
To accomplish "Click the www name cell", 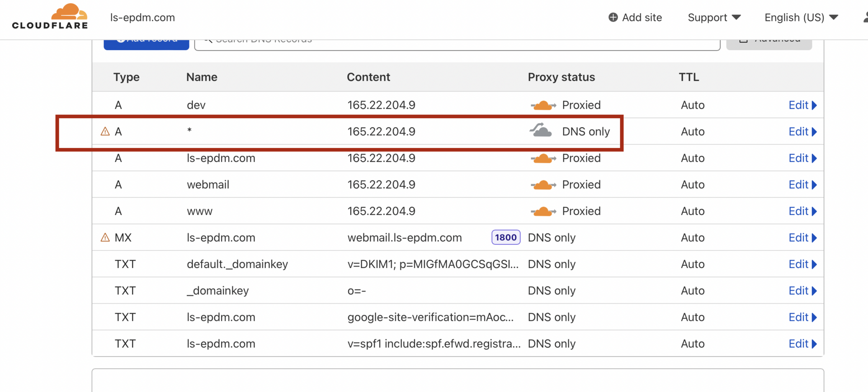I will click(x=199, y=211).
